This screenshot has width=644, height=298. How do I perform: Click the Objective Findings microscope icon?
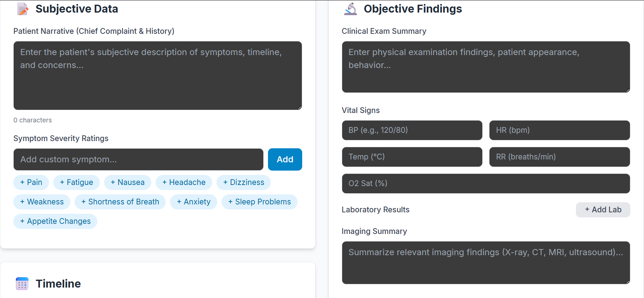point(350,9)
